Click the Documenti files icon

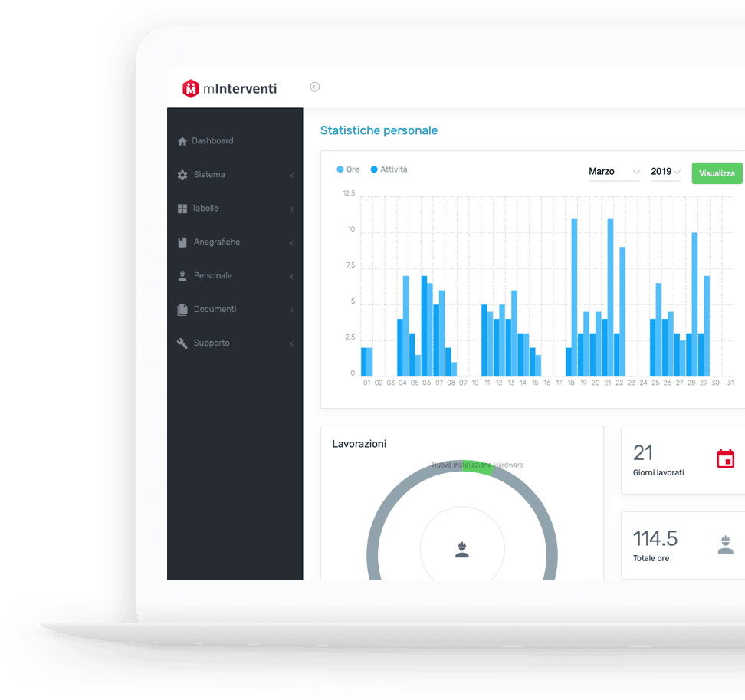[x=182, y=310]
